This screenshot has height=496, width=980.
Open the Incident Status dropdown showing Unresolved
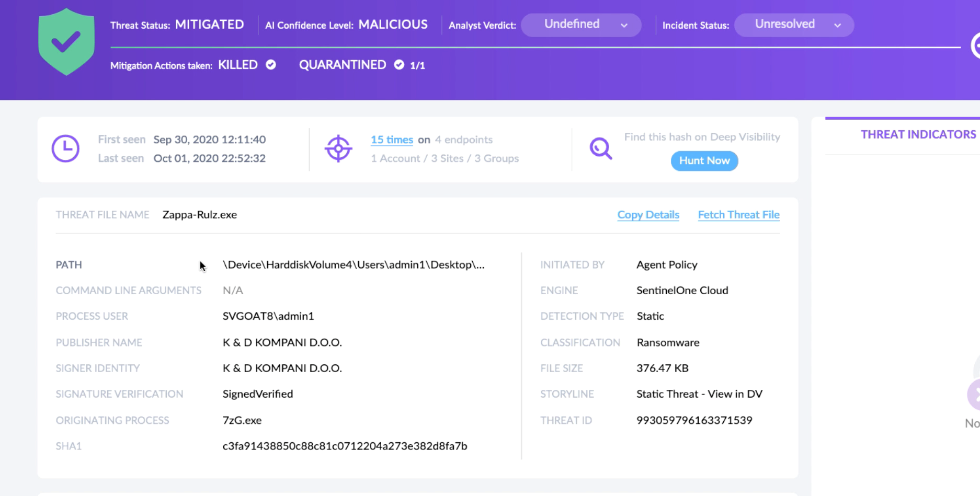pyautogui.click(x=793, y=24)
